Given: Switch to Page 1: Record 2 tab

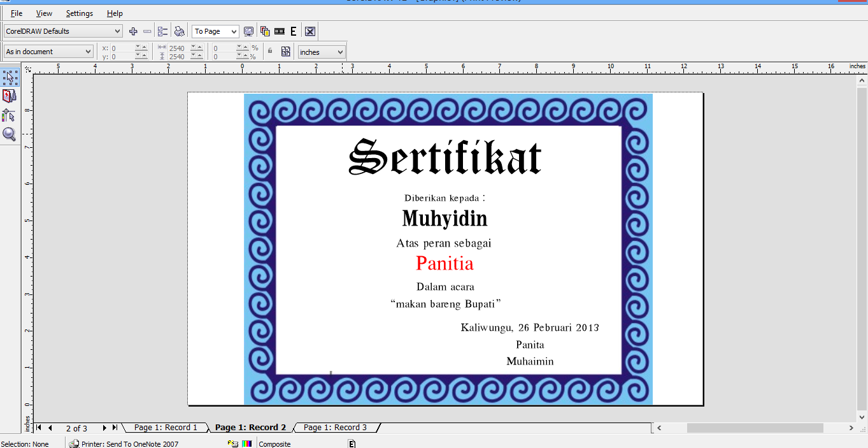Looking at the screenshot, I should [251, 428].
